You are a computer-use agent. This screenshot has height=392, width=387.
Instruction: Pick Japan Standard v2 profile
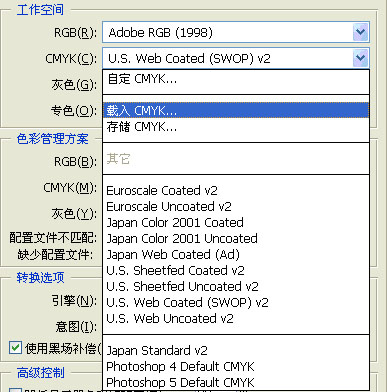click(236, 350)
